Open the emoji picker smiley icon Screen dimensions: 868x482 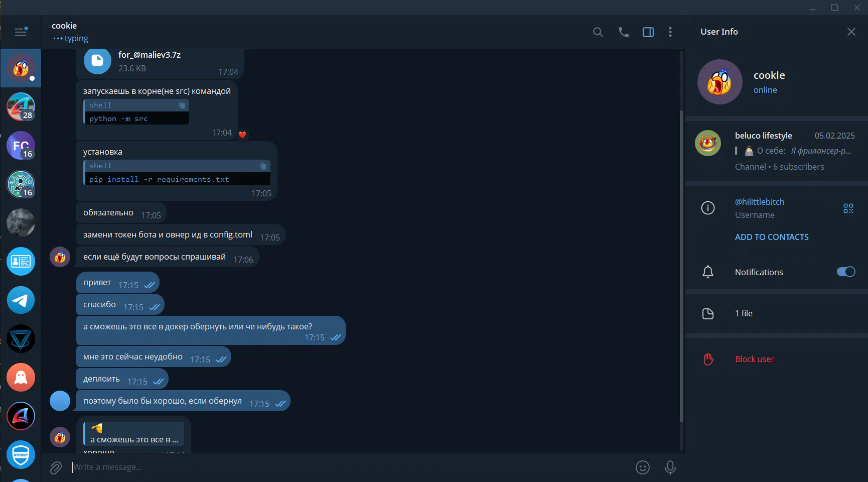(643, 467)
